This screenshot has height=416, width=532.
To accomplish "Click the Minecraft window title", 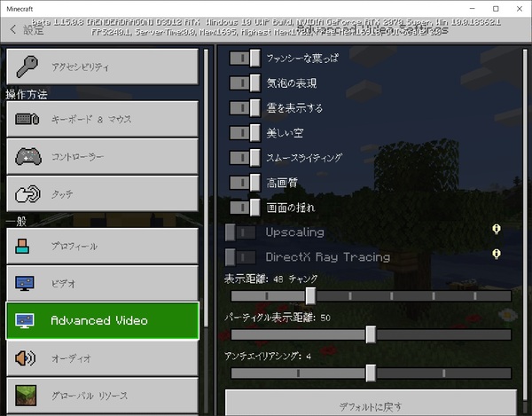I will pos(20,9).
